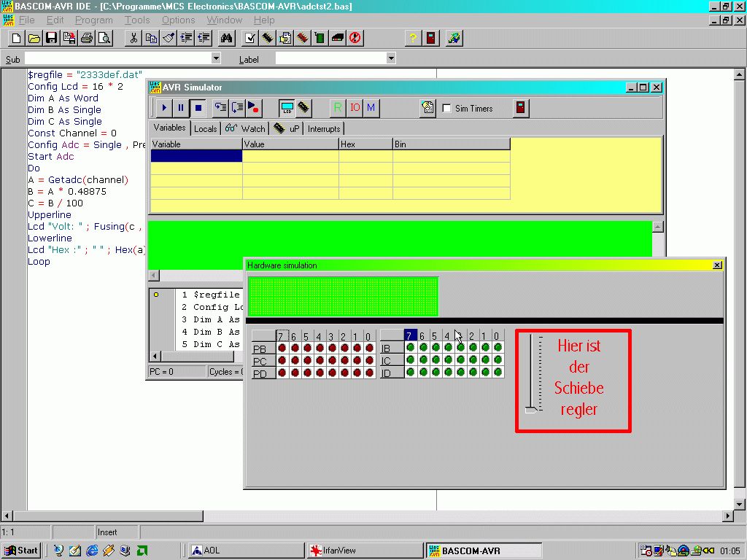Switch to the Interrupts tab

pos(324,128)
